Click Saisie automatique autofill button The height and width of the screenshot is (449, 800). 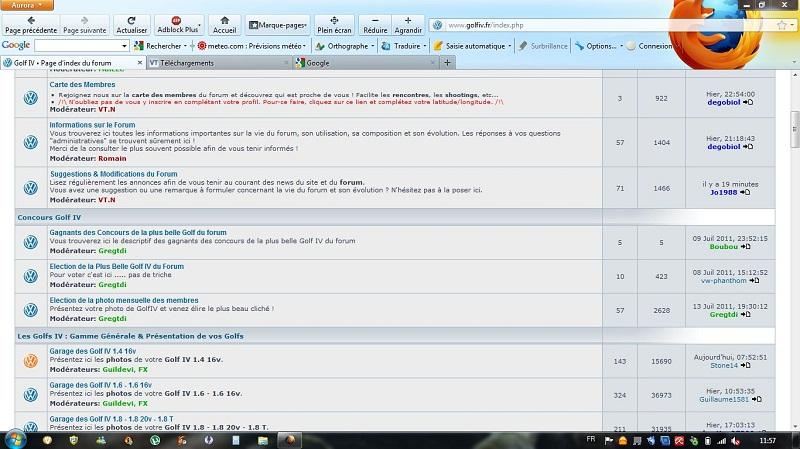pos(469,46)
